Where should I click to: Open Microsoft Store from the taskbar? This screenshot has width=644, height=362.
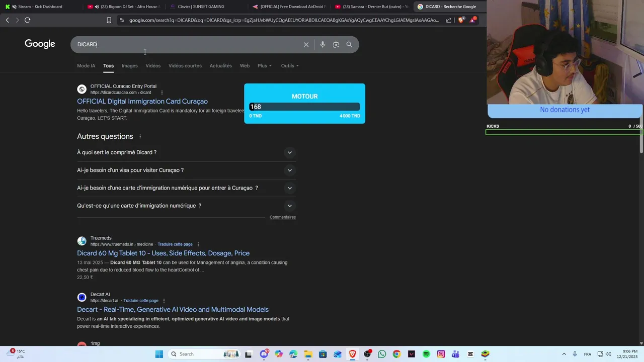[323, 354]
